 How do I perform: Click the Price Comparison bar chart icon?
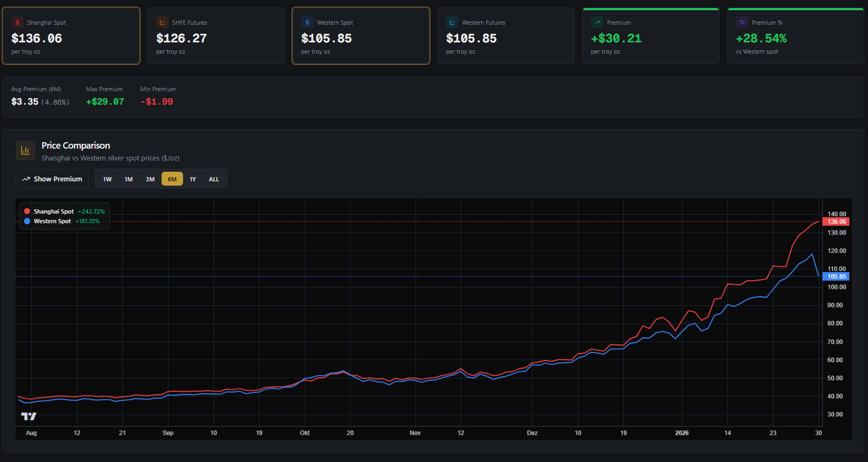pyautogui.click(x=25, y=151)
